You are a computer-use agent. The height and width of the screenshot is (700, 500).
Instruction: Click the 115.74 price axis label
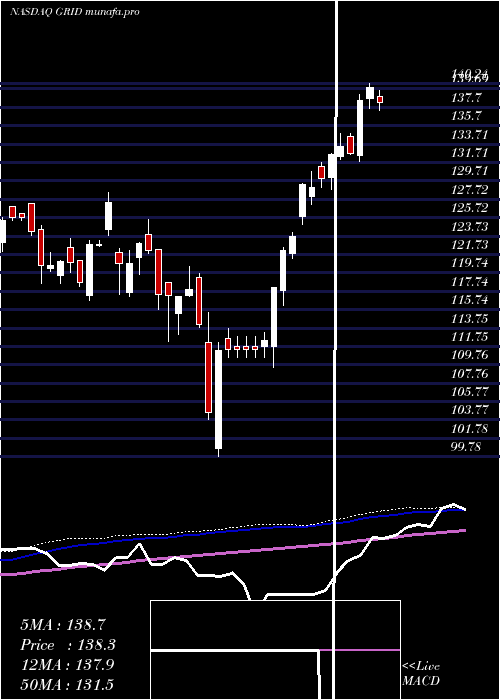[x=469, y=300]
